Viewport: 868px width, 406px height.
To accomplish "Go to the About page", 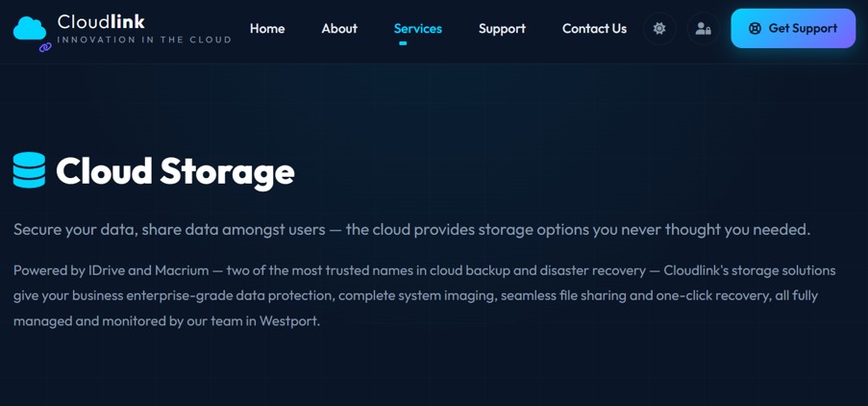I will (339, 28).
